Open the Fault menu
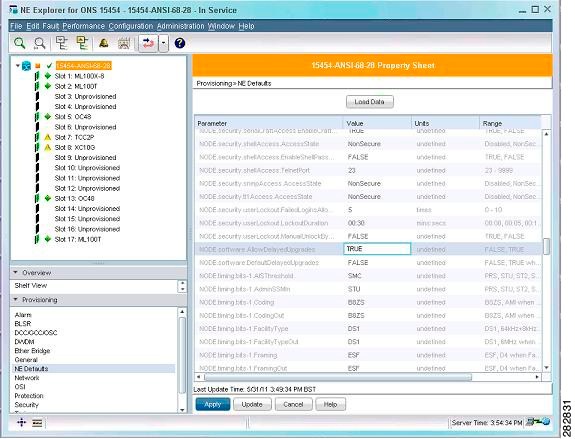575x439 pixels. (x=51, y=26)
